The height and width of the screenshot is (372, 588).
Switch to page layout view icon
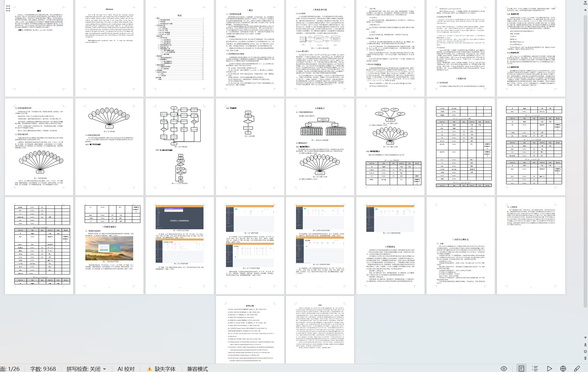(x=521, y=369)
